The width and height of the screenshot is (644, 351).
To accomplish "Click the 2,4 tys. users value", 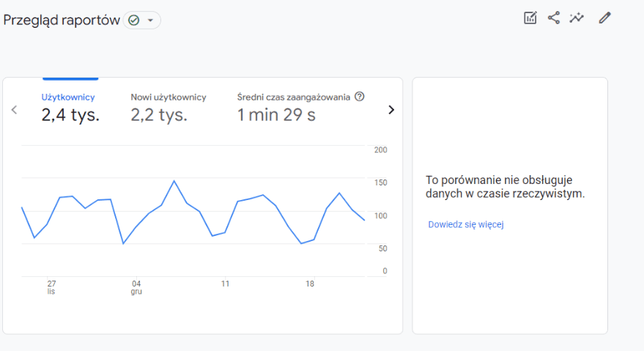I will pos(70,115).
